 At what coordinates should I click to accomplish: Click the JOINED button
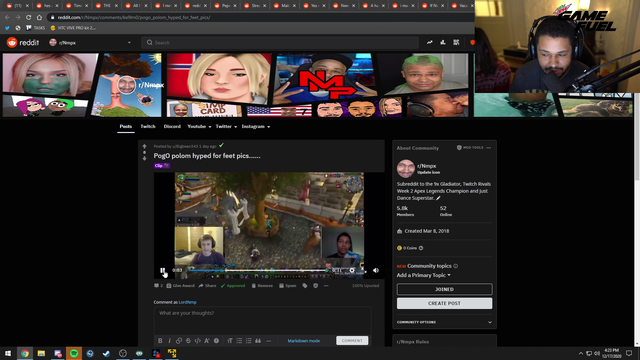tap(444, 289)
